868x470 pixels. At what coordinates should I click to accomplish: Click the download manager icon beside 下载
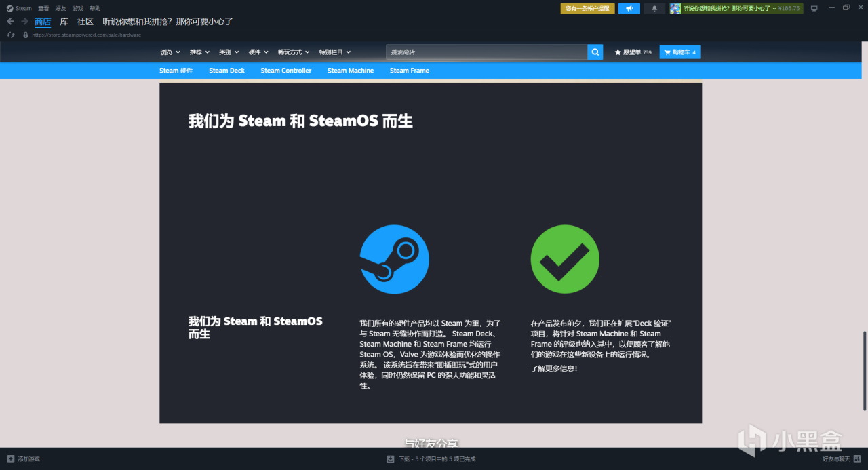[391, 459]
